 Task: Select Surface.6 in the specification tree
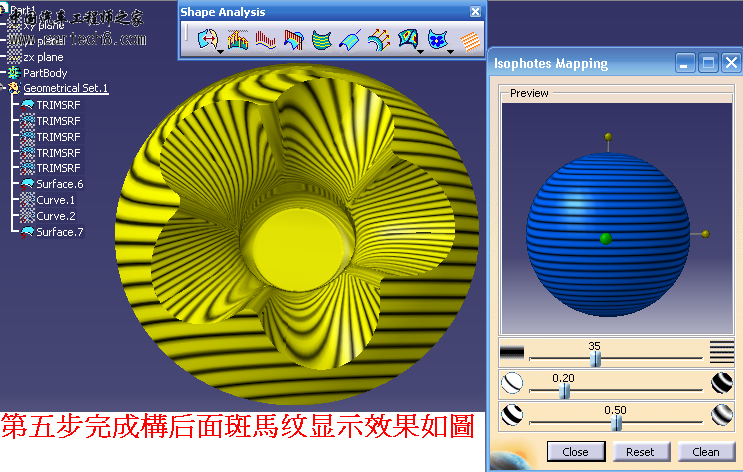coord(59,184)
